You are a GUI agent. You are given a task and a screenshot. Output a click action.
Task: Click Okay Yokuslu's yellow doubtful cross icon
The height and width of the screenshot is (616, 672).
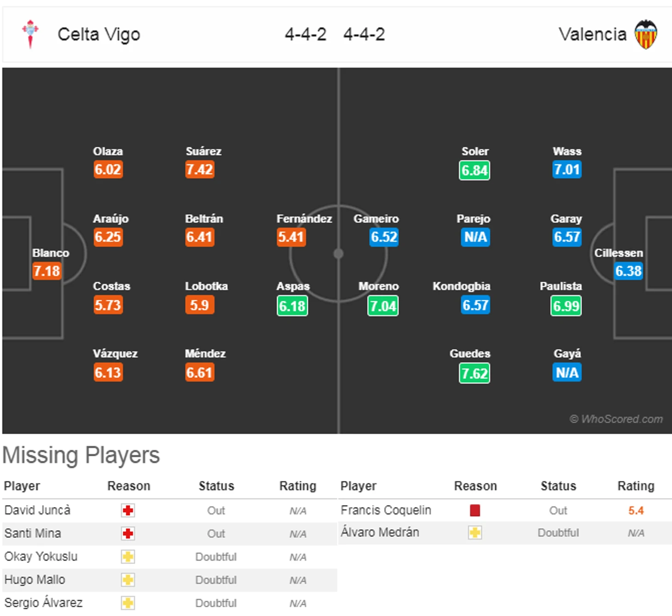(128, 557)
